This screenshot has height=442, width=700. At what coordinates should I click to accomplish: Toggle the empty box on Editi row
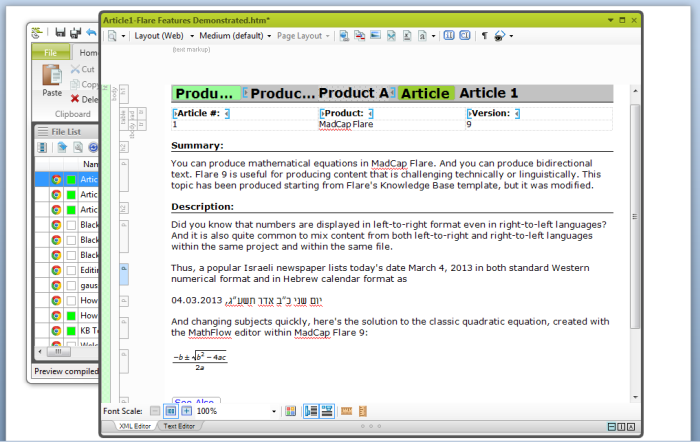(71, 270)
